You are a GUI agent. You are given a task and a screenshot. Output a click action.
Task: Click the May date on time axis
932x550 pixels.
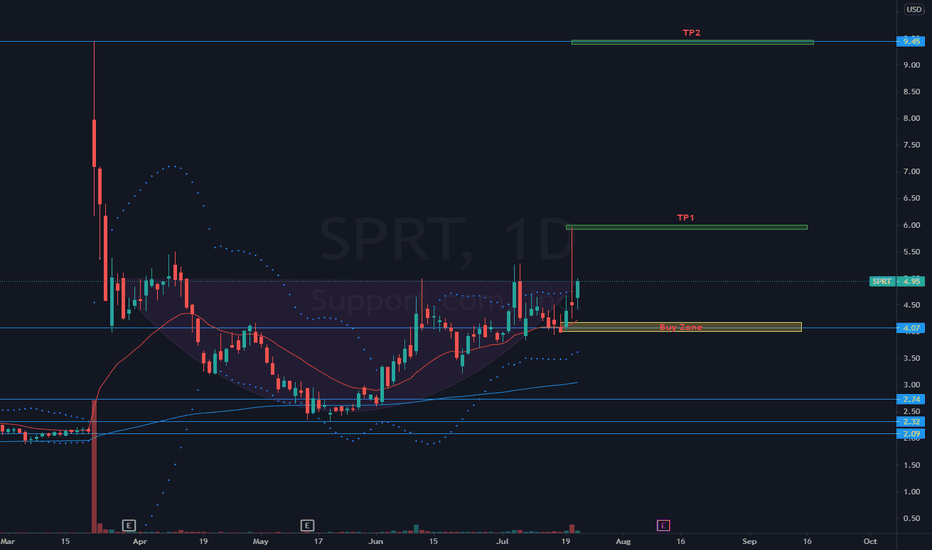click(260, 541)
